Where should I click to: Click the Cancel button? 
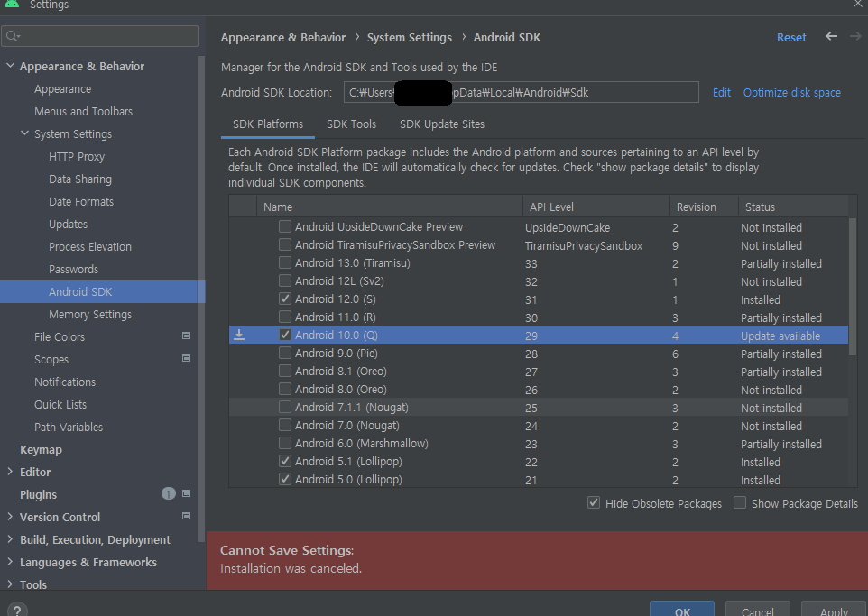coord(757,609)
